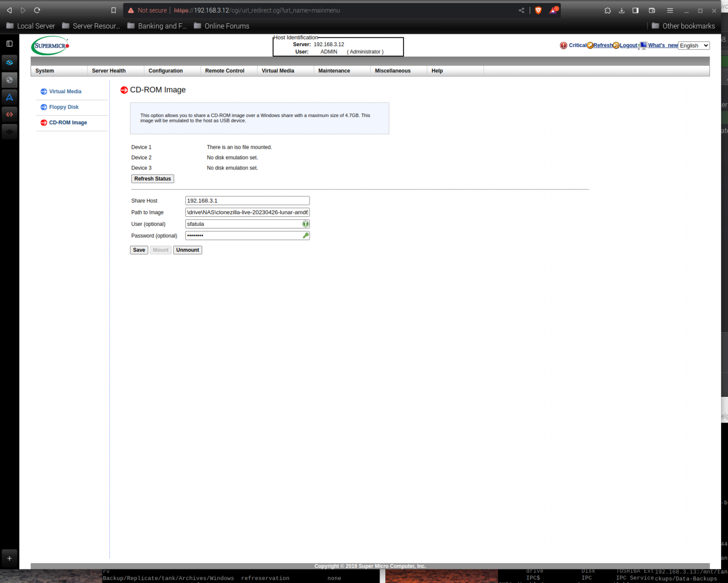Viewport: 728px width, 583px height.
Task: Focus the User (optional) input field
Action: pyautogui.click(x=247, y=224)
